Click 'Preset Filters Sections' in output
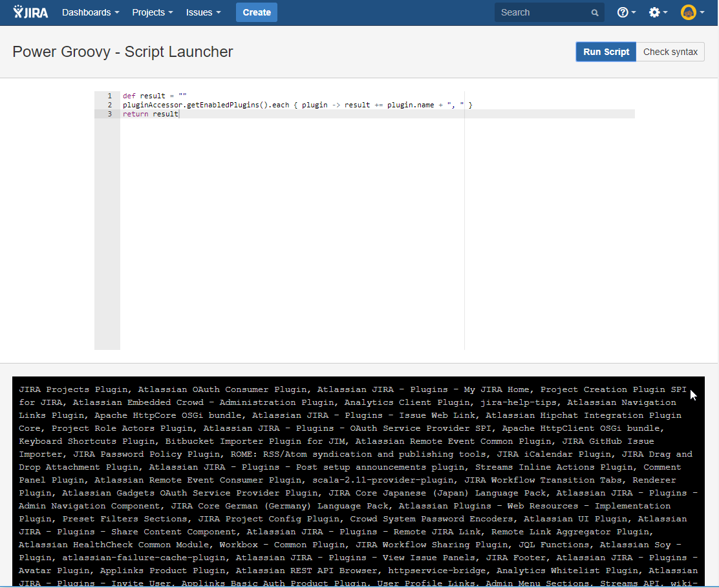The width and height of the screenshot is (719, 588). pos(125,519)
